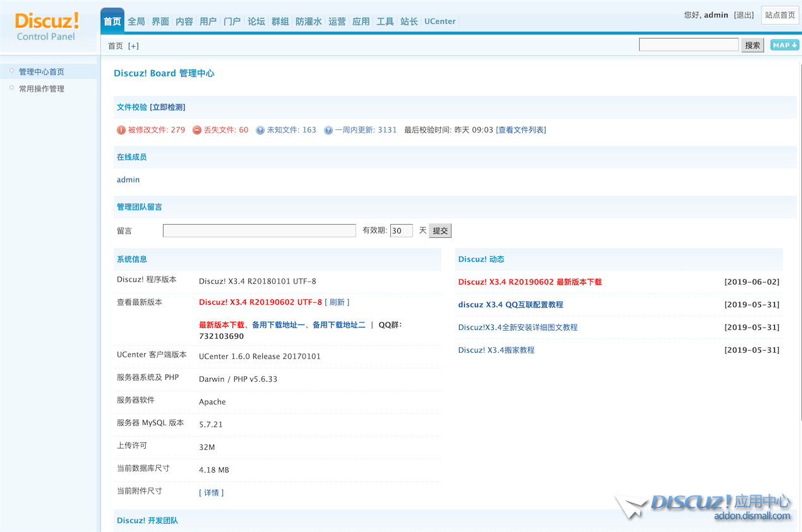This screenshot has width=802, height=532.
Task: Open news Discuz! X3.4 R20190602 最新版本下载
Action: point(530,282)
